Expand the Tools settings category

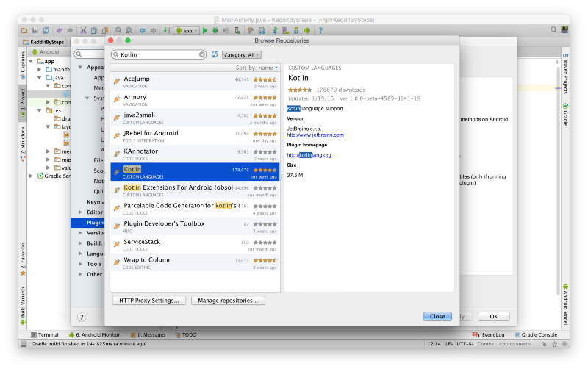[x=80, y=264]
